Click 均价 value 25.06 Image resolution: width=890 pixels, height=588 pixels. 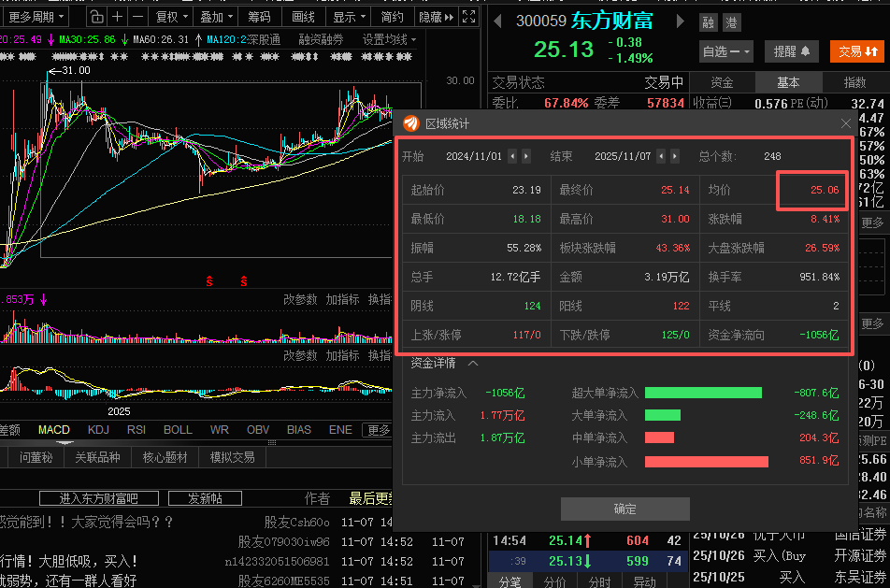(x=825, y=190)
